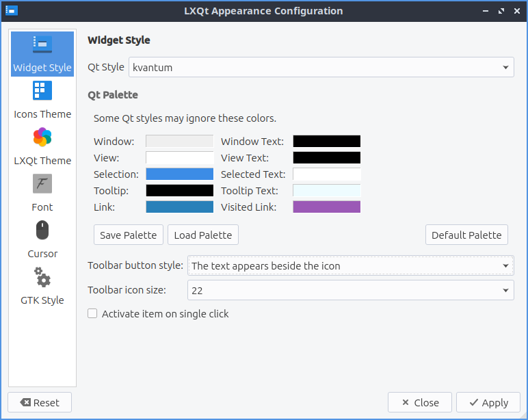The width and height of the screenshot is (528, 420).
Task: Click the Reset button
Action: 40,403
